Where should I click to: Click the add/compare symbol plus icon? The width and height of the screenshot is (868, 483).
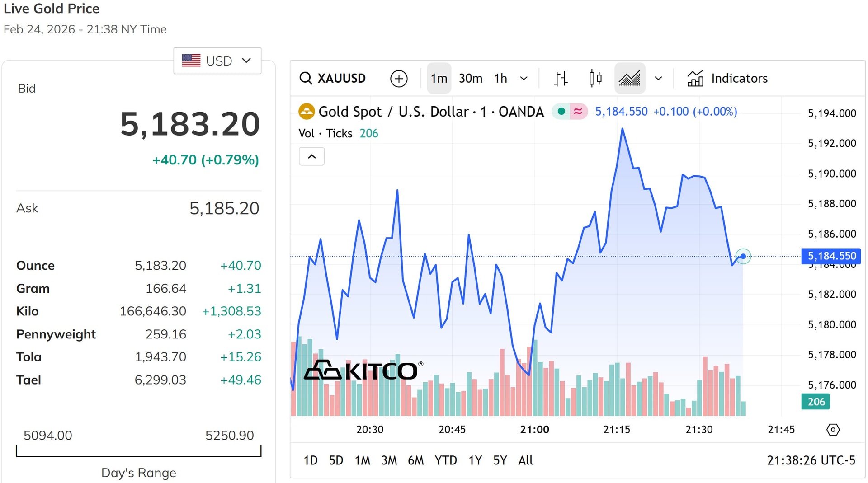(x=398, y=78)
